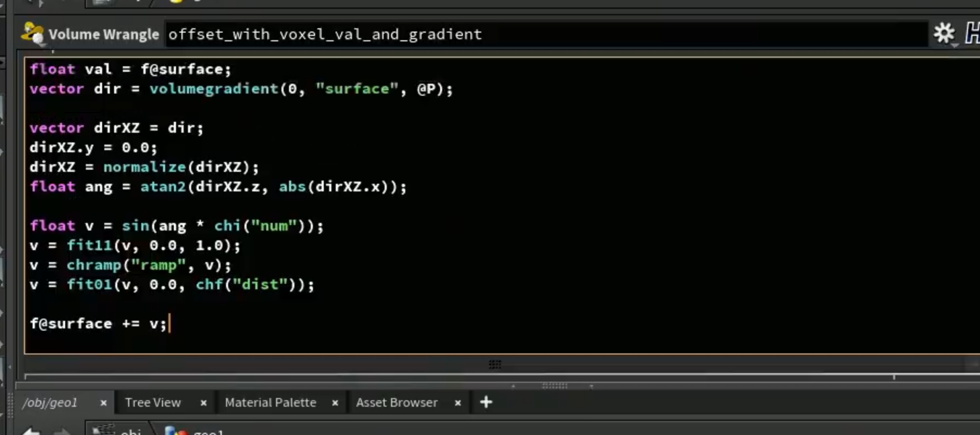The height and width of the screenshot is (435, 980).
Task: Select the geo1 path segment
Action: [x=194, y=431]
